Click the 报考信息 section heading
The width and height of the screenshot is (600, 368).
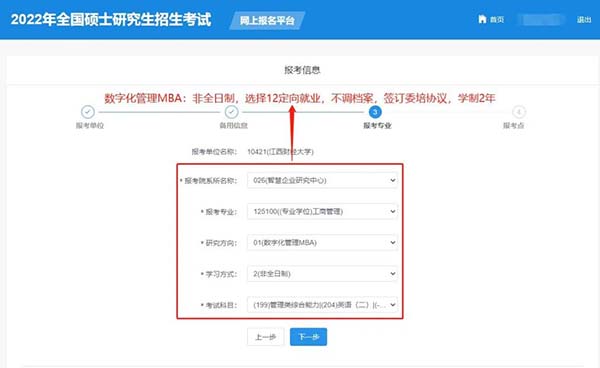coord(302,70)
